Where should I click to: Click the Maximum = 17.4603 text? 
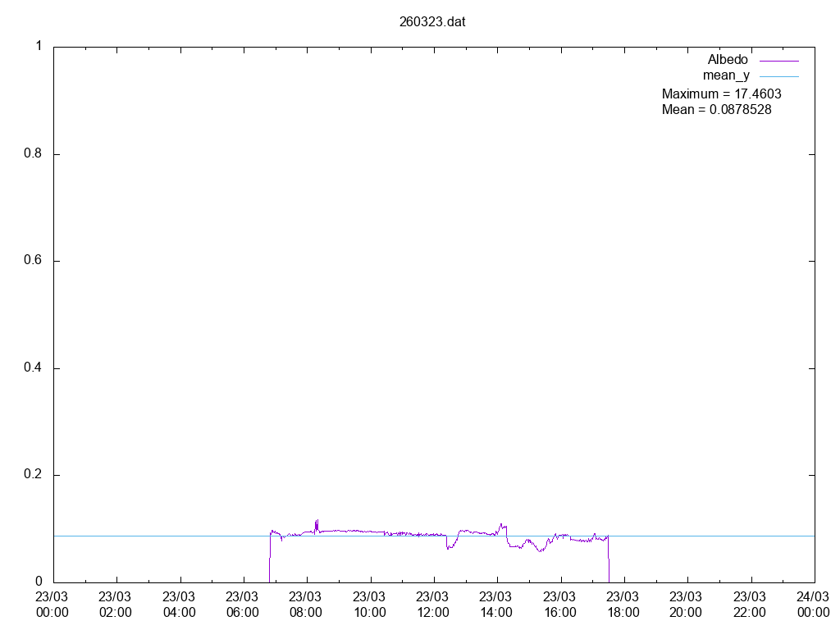click(x=721, y=94)
